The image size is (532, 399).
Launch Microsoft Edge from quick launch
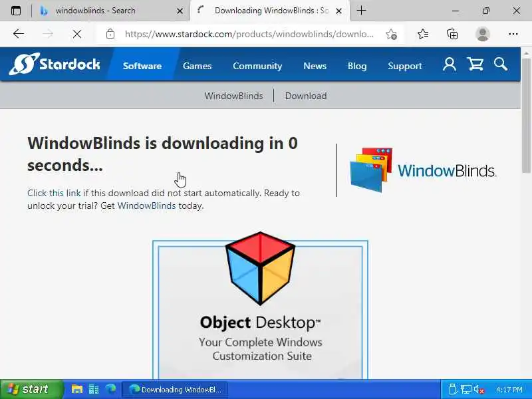(110, 389)
